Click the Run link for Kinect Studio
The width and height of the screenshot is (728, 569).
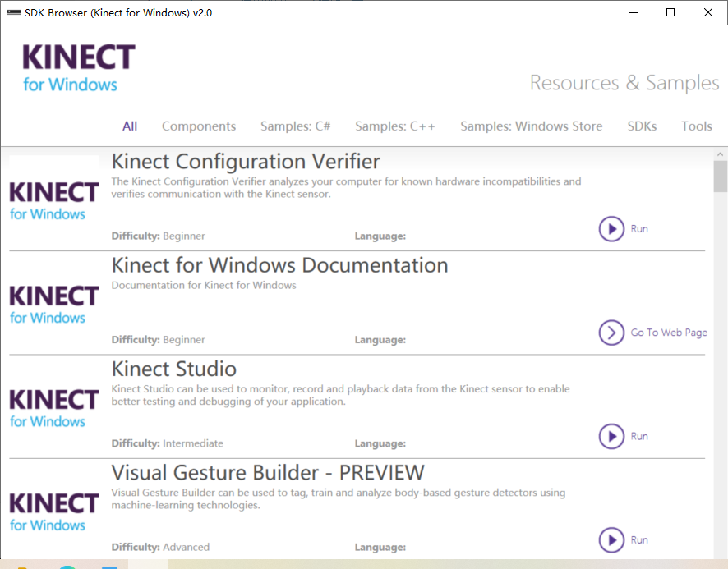pyautogui.click(x=639, y=436)
